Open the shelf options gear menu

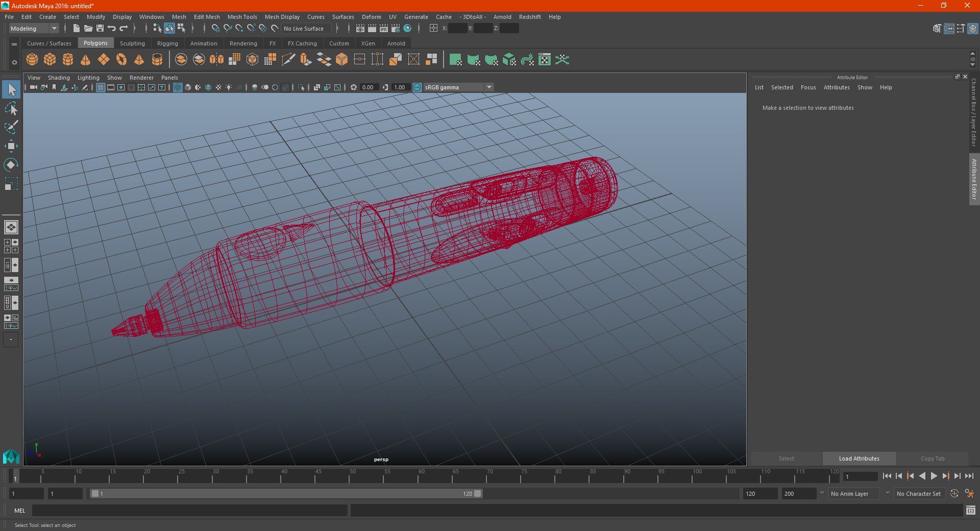click(14, 62)
